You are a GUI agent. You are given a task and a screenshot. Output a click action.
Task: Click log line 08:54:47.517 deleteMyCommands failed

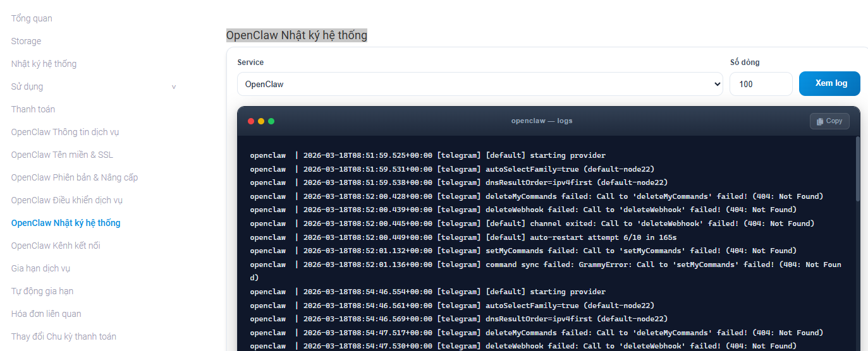pyautogui.click(x=536, y=333)
